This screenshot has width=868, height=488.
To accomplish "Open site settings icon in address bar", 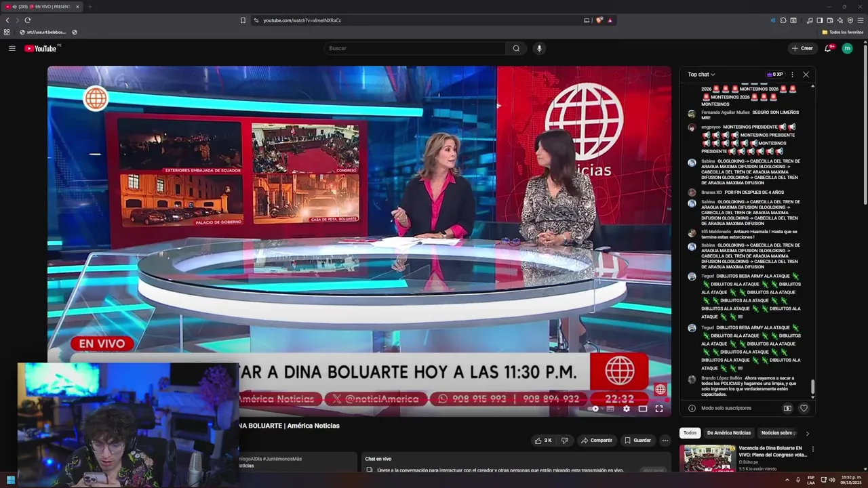I will click(x=256, y=20).
